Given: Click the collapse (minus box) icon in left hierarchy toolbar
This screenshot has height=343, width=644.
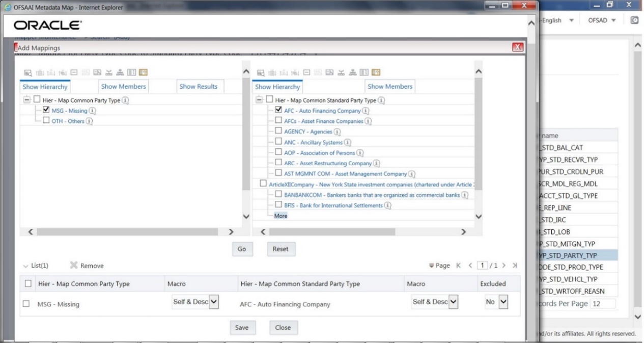Looking at the screenshot, I should click(74, 73).
